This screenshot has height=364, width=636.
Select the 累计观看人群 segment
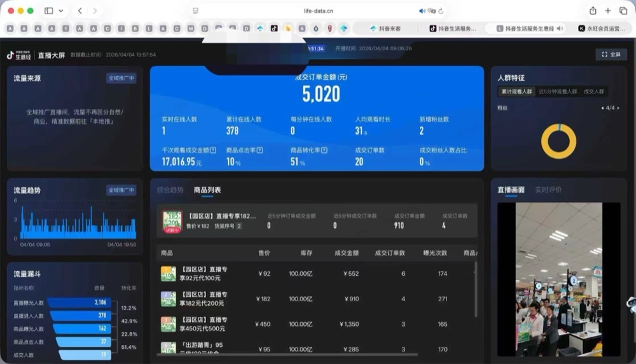516,91
